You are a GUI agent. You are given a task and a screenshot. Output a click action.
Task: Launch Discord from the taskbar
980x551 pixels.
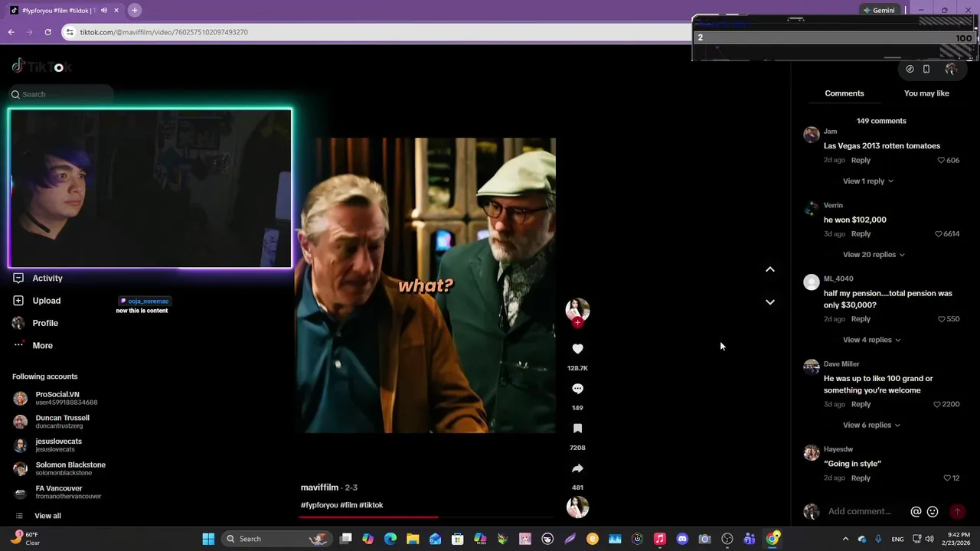point(682,539)
